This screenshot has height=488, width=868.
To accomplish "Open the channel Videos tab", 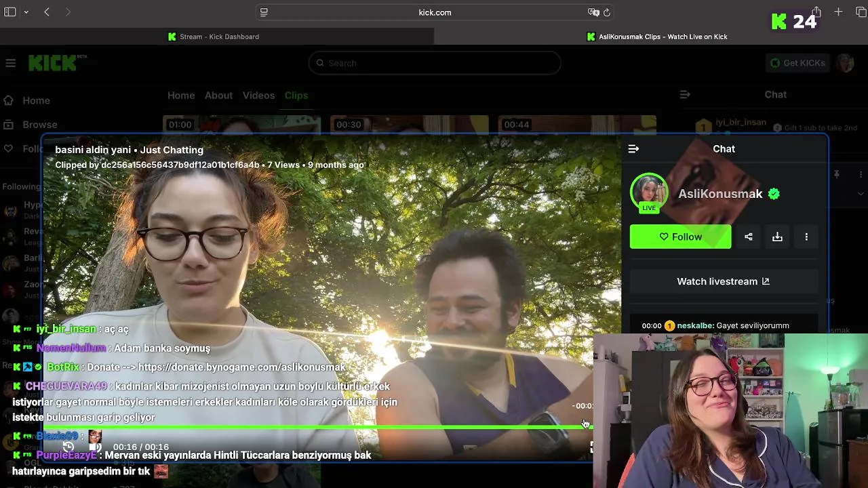I will pyautogui.click(x=258, y=96).
